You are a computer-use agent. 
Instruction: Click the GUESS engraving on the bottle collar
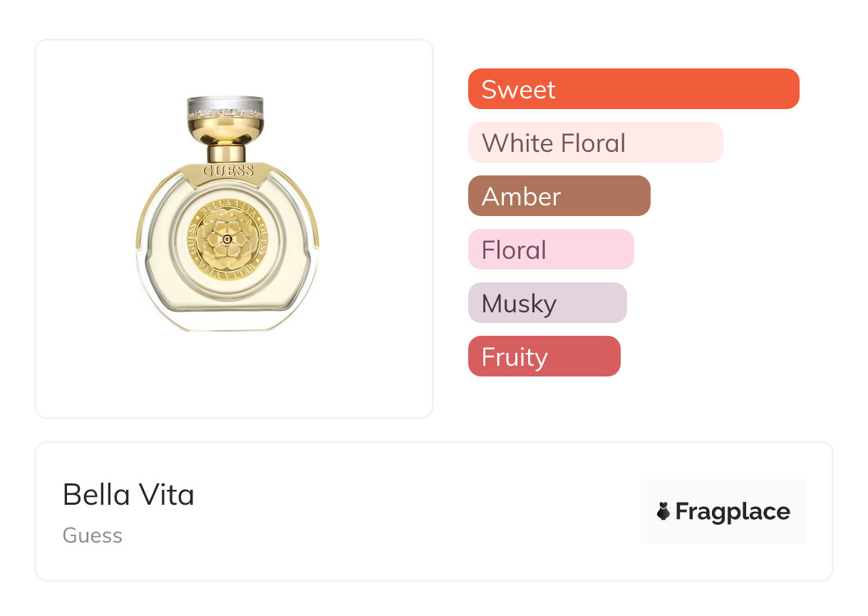point(228,171)
